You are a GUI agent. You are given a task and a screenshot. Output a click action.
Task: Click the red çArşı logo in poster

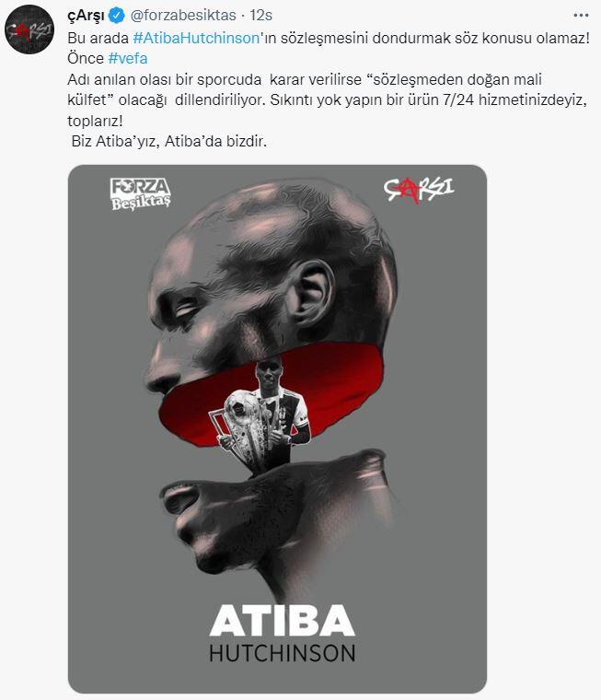pyautogui.click(x=418, y=190)
